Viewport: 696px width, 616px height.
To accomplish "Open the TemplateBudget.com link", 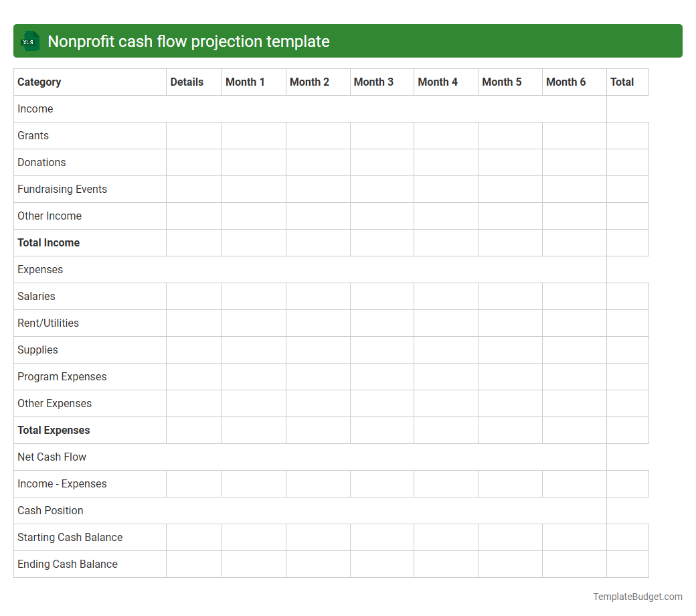I will coord(637,596).
